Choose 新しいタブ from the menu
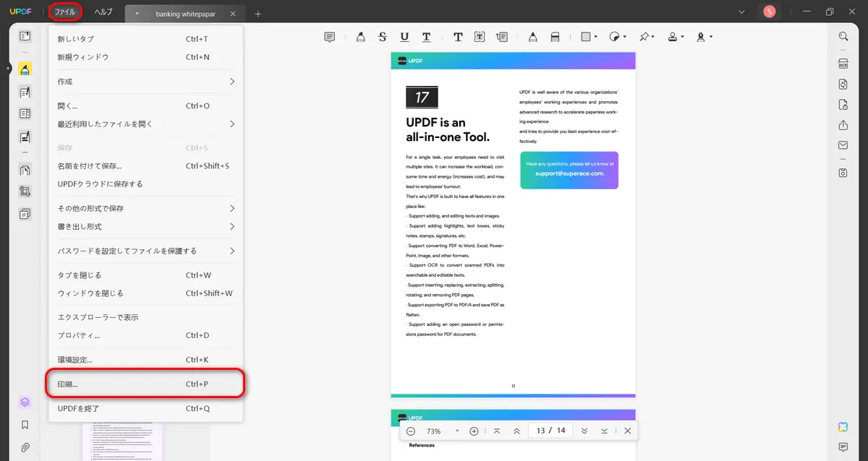 pos(146,39)
